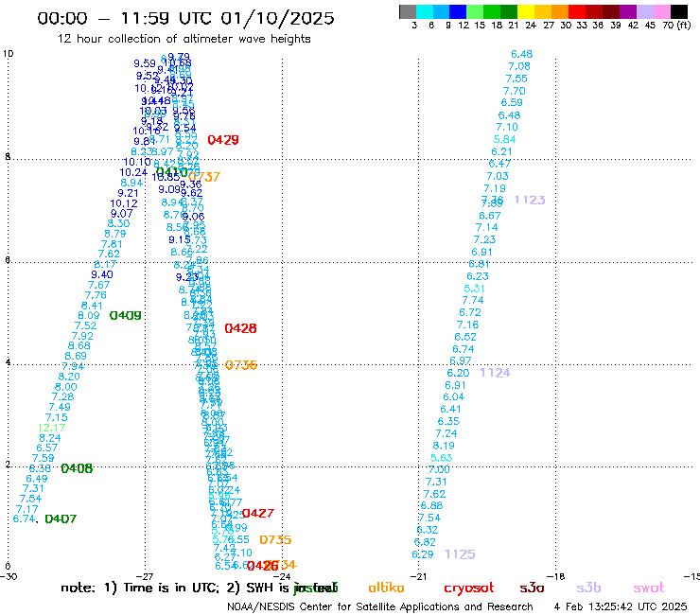This screenshot has width=700, height=615.
Task: Click the 'altika' satellite legend label
Action: 386,589
